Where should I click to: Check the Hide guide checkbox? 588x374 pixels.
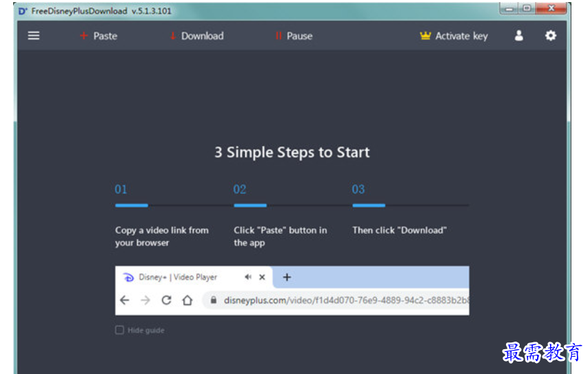tap(120, 330)
